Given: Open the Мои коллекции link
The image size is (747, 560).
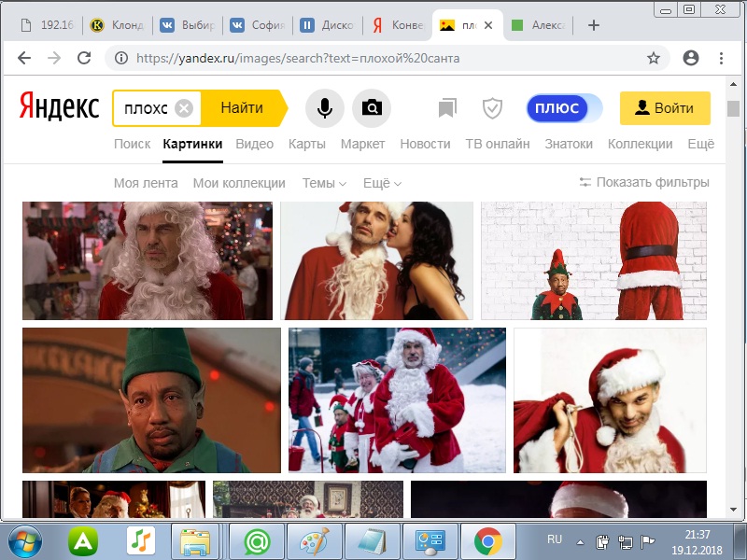Looking at the screenshot, I should pyautogui.click(x=239, y=183).
